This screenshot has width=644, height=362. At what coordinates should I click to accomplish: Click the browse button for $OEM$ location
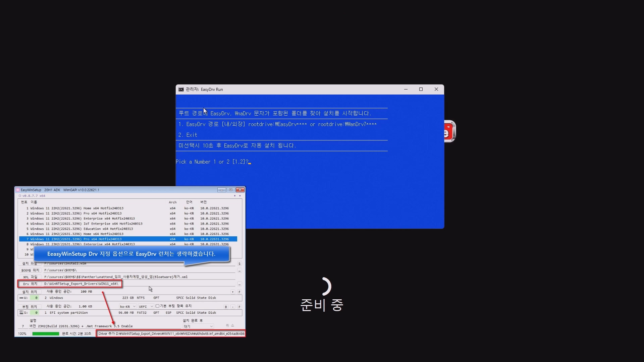(x=239, y=270)
